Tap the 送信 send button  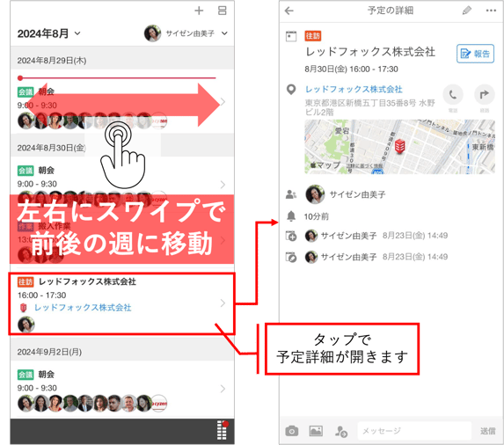(487, 431)
